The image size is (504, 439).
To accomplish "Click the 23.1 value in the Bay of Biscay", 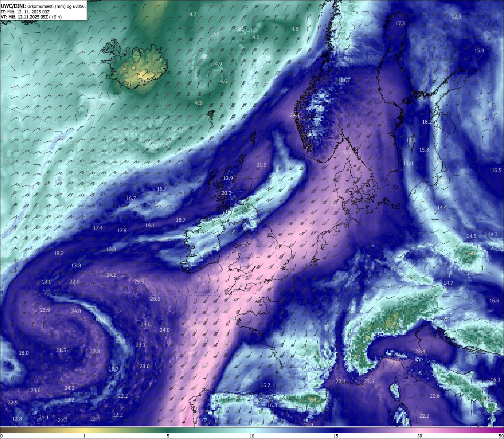I will point(141,345).
